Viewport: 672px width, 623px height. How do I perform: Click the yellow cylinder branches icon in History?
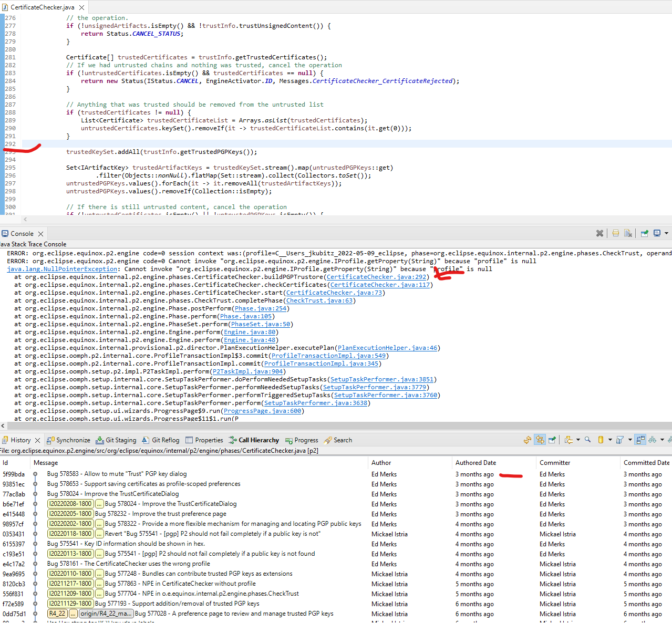[x=601, y=440]
